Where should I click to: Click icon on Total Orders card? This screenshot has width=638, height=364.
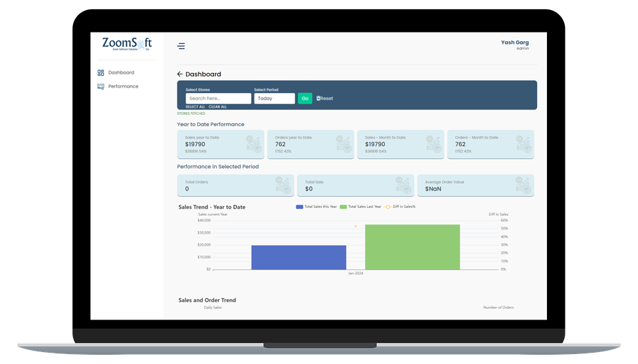coord(283,185)
